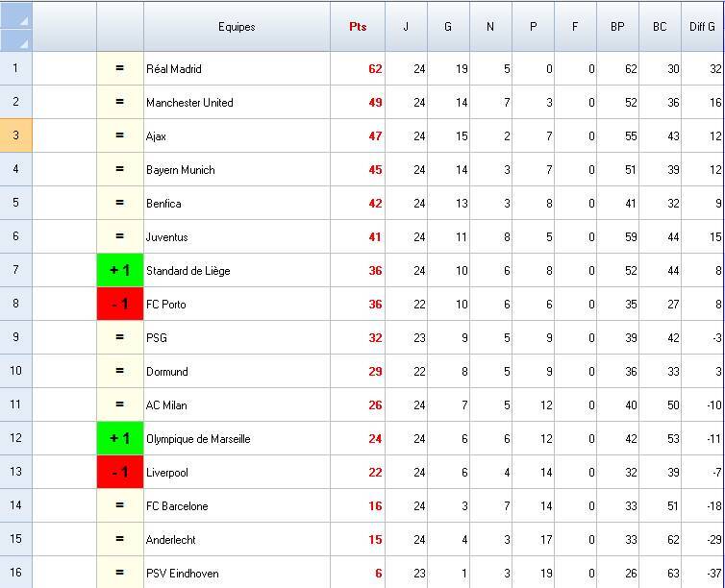Image resolution: width=725 pixels, height=588 pixels.
Task: Click the Manchester United team cell
Action: (x=237, y=102)
